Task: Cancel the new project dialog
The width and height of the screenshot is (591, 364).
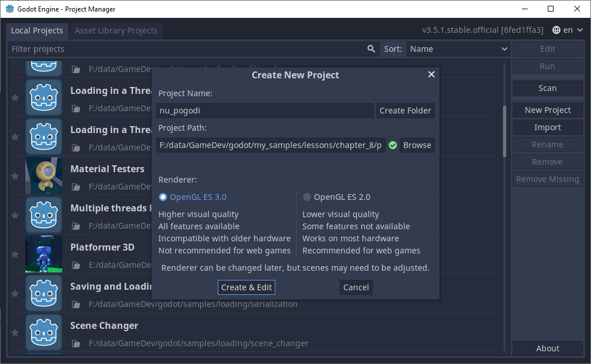Action: point(356,287)
